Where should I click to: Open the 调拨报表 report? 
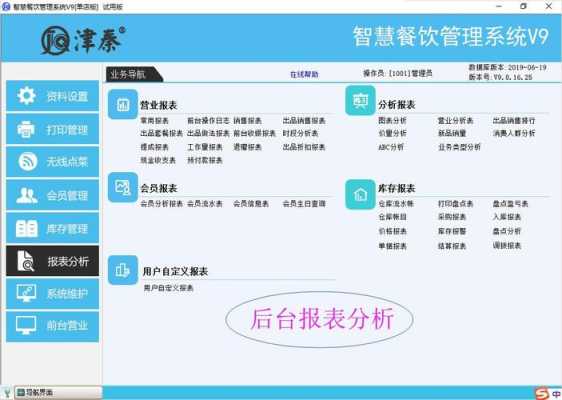[507, 246]
